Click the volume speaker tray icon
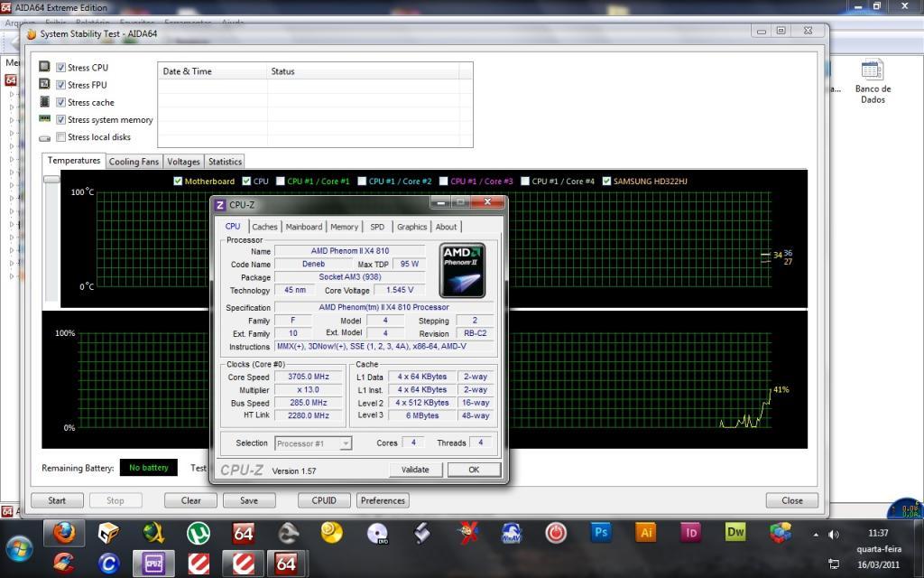The image size is (924, 578). click(x=833, y=535)
